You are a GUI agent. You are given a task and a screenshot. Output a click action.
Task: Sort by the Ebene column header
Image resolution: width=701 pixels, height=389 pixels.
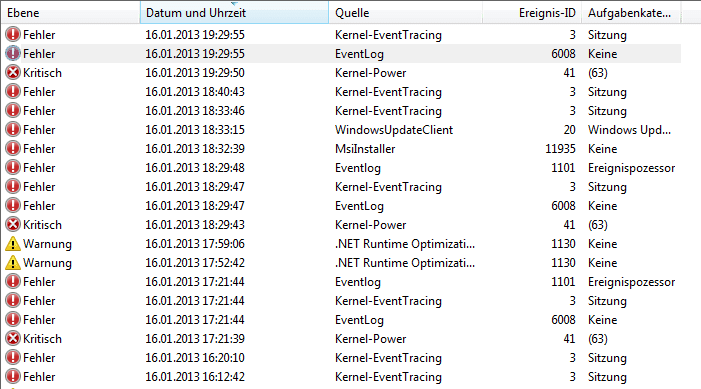pos(71,13)
